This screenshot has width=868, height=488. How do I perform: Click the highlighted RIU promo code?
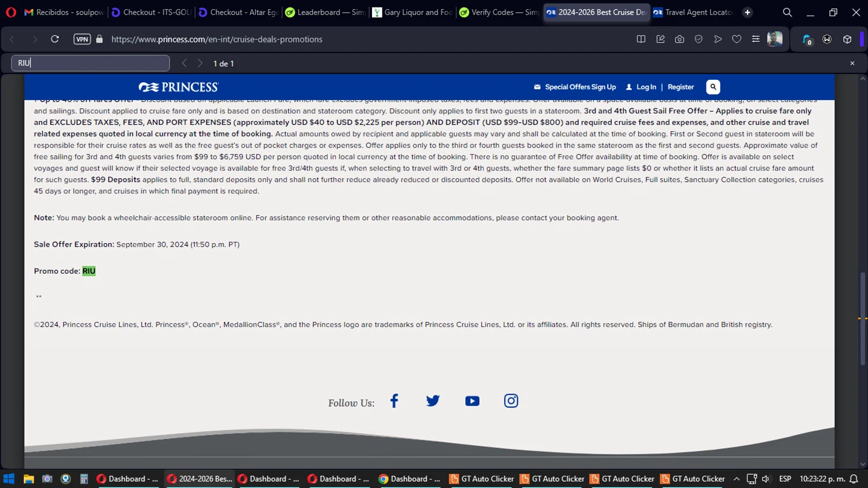pos(89,271)
